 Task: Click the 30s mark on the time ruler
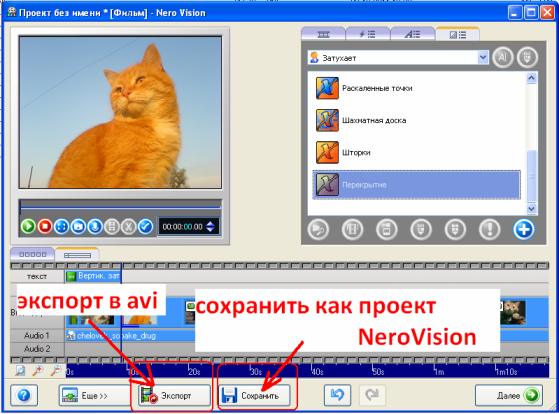256,372
